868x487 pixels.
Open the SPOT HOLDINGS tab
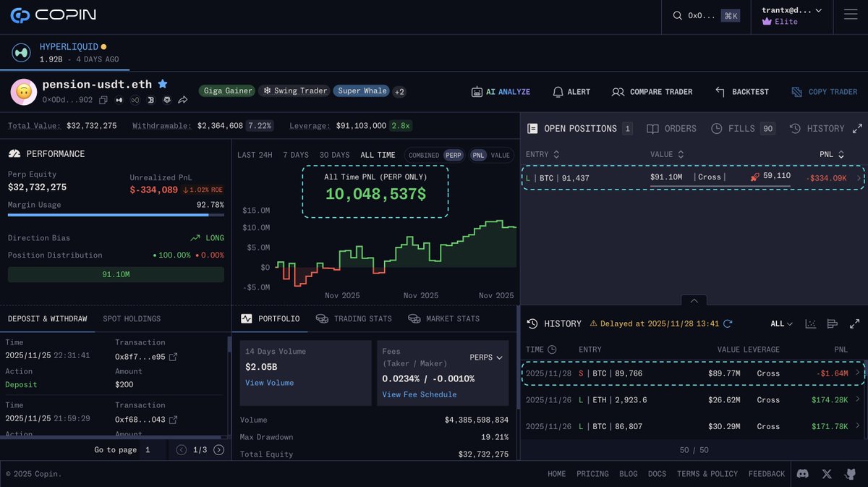point(132,318)
